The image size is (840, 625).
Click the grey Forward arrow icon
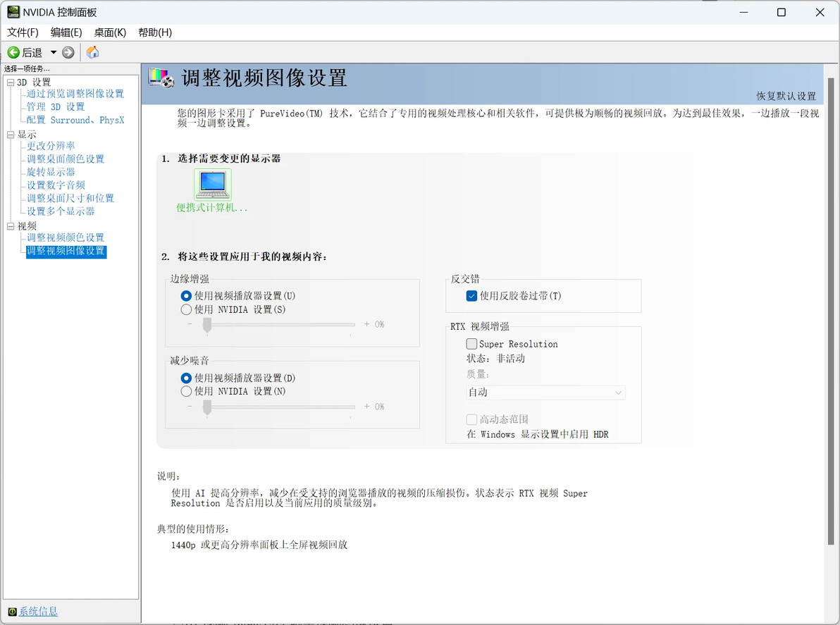tap(68, 52)
